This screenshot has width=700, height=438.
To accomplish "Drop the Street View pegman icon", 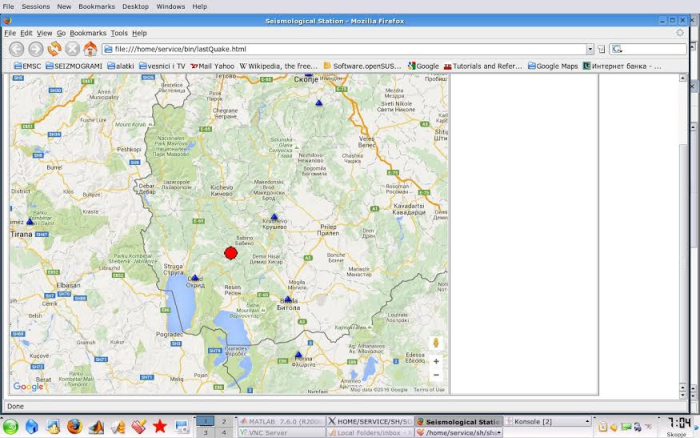I will (x=436, y=343).
